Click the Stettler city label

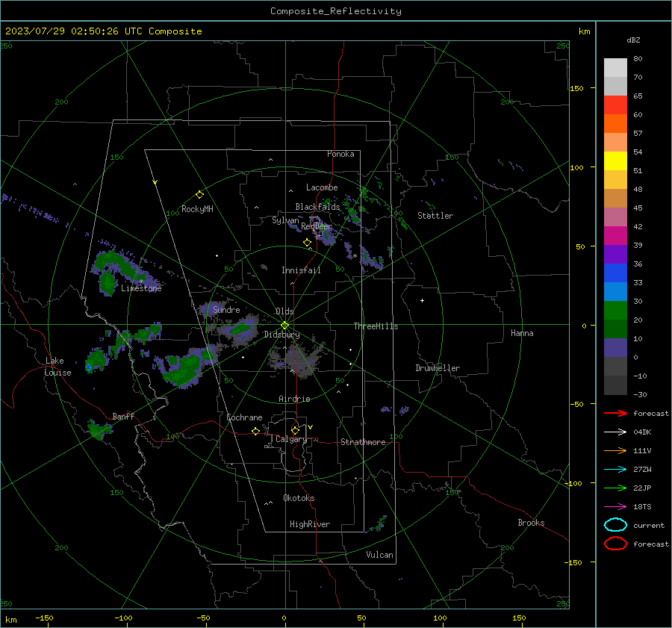435,216
